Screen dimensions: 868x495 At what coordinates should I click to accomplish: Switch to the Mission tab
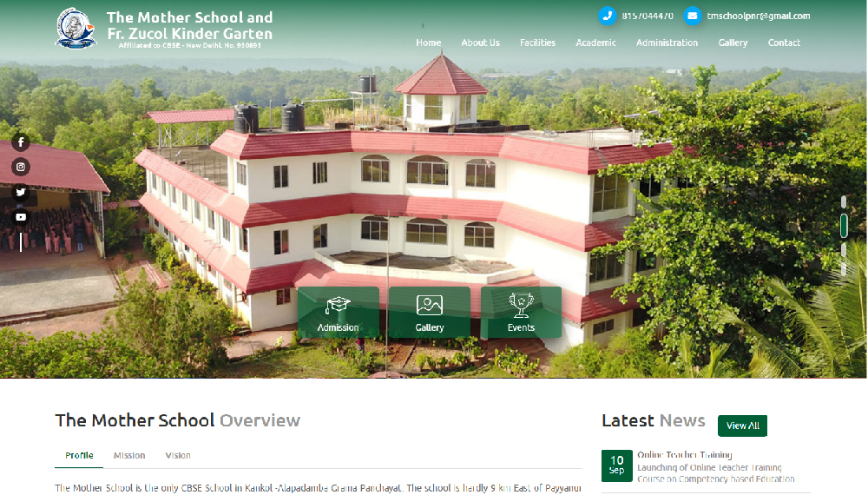click(129, 456)
